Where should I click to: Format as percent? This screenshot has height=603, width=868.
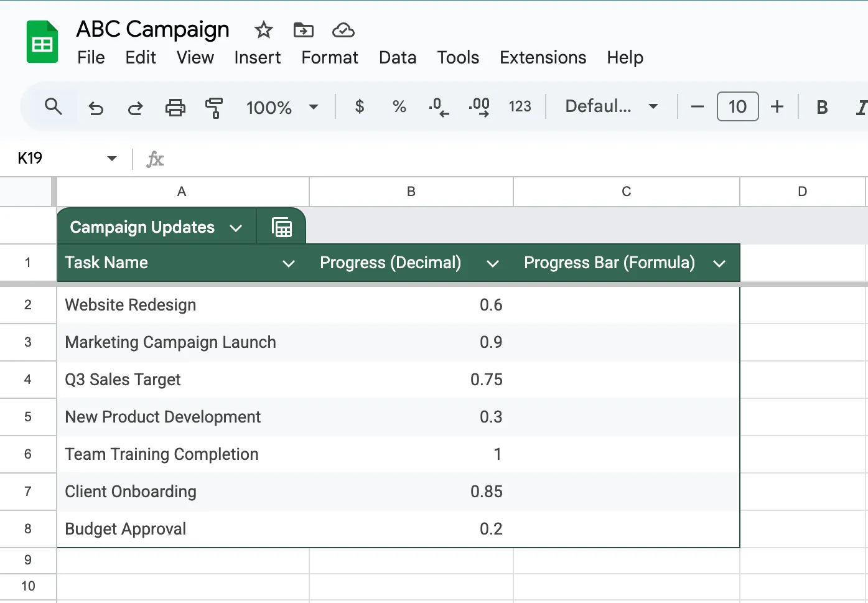click(x=399, y=107)
